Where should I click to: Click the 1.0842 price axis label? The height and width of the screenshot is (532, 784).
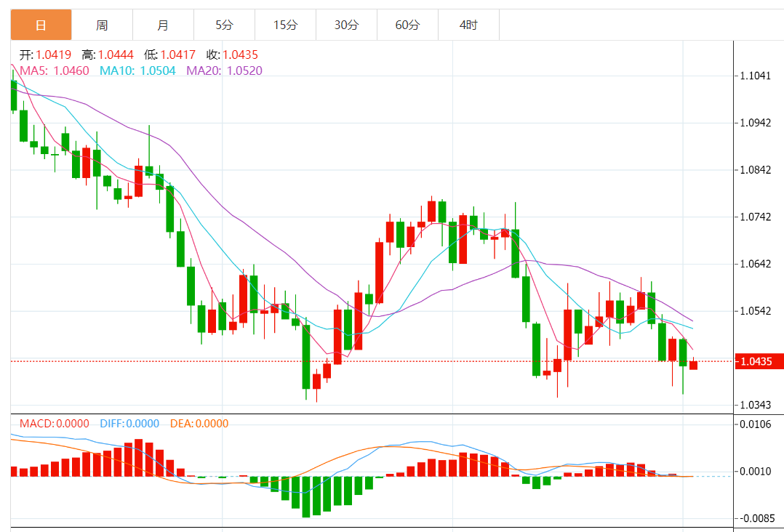click(755, 170)
